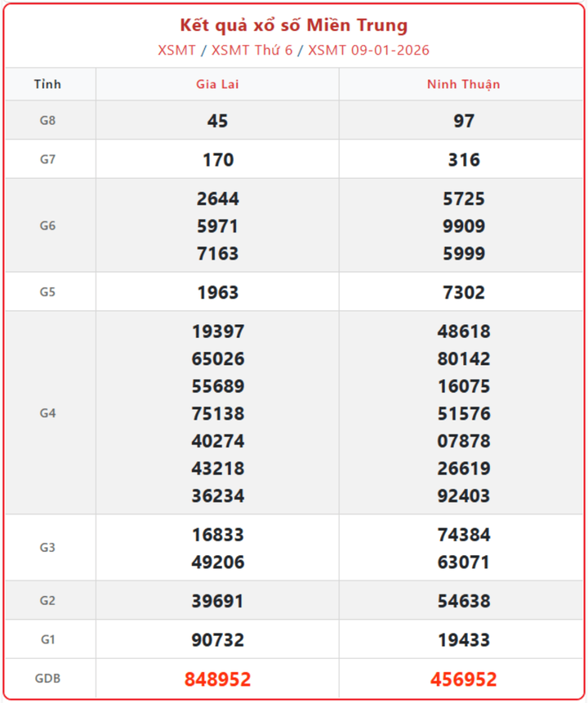Click Ninh Thuận G2 number 54638
Image resolution: width=588 pixels, height=703 pixels.
[463, 601]
